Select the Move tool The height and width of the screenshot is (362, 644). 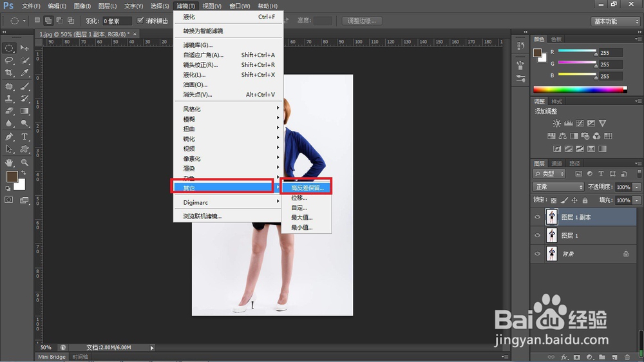[24, 48]
